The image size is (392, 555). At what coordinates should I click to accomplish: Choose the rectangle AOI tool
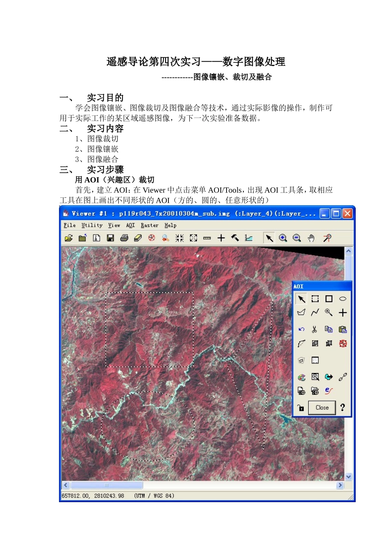(x=329, y=299)
